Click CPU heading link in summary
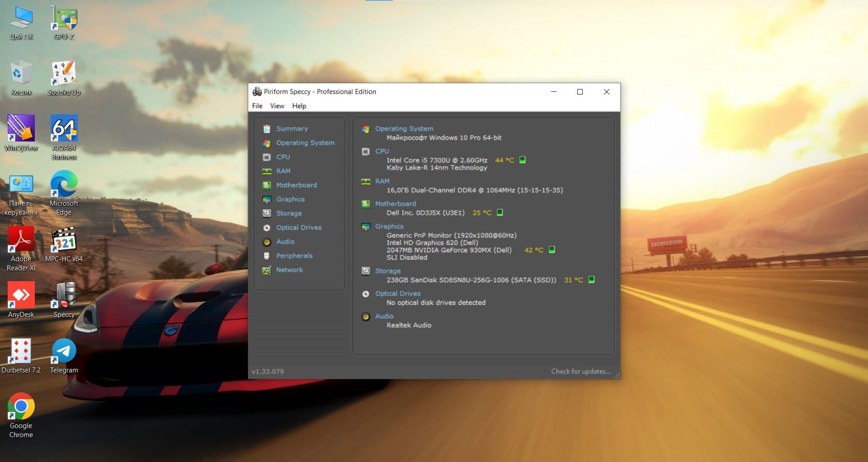 [x=382, y=151]
